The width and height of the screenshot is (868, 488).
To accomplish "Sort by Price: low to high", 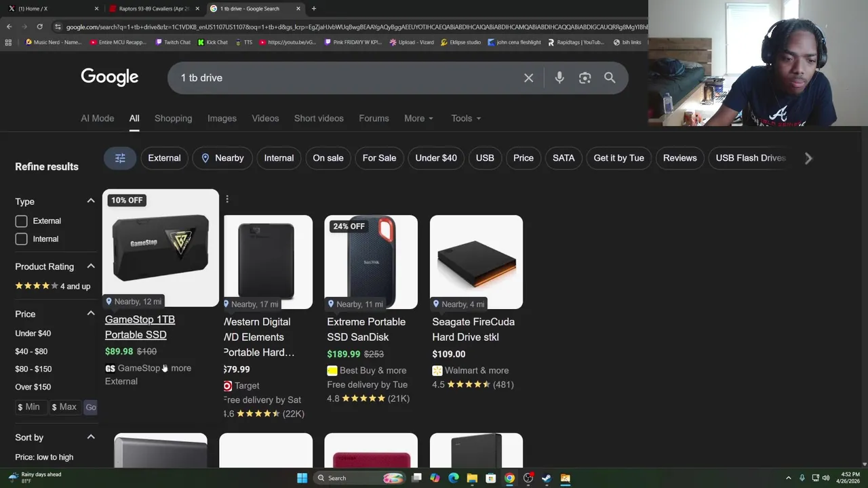I will click(x=44, y=457).
